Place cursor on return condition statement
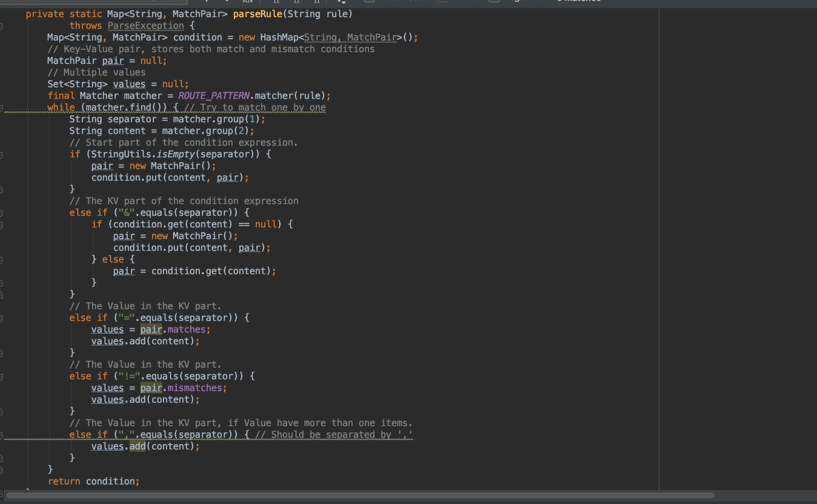Viewport: 817px width, 504px height. click(94, 481)
